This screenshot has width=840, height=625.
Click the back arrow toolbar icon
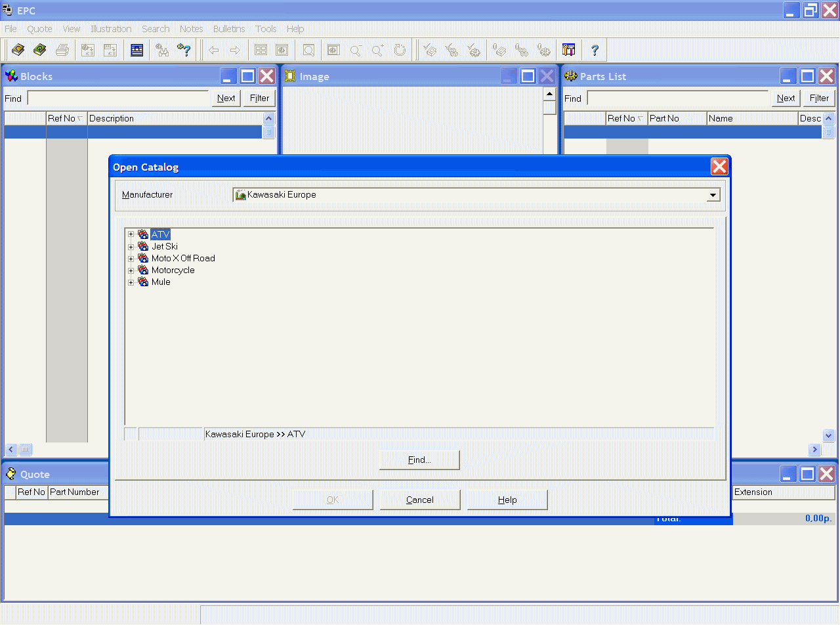tap(213, 50)
